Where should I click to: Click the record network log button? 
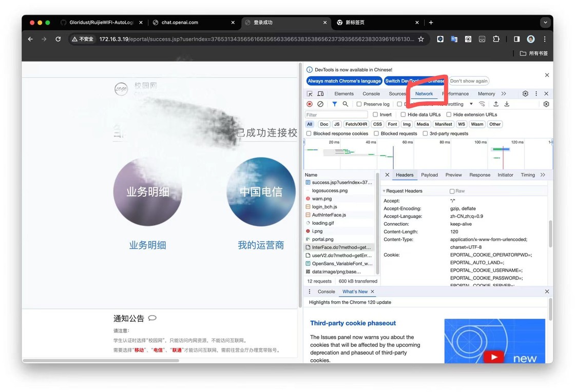coord(310,104)
